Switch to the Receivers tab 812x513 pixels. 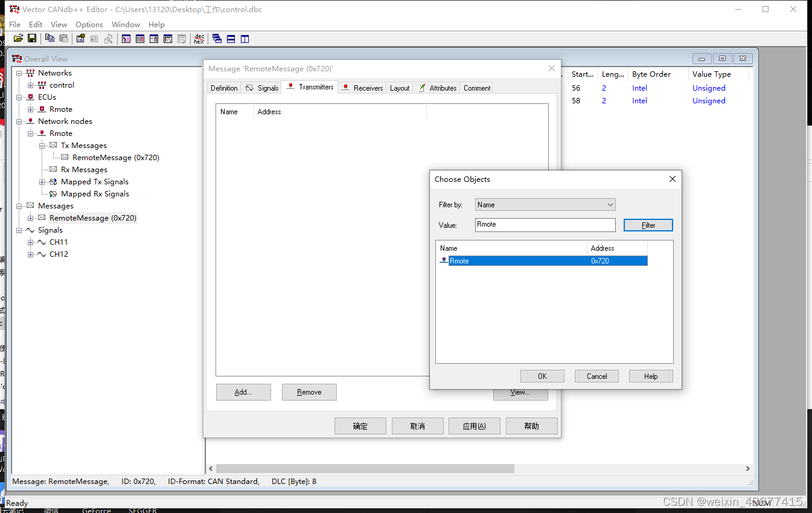click(x=362, y=88)
